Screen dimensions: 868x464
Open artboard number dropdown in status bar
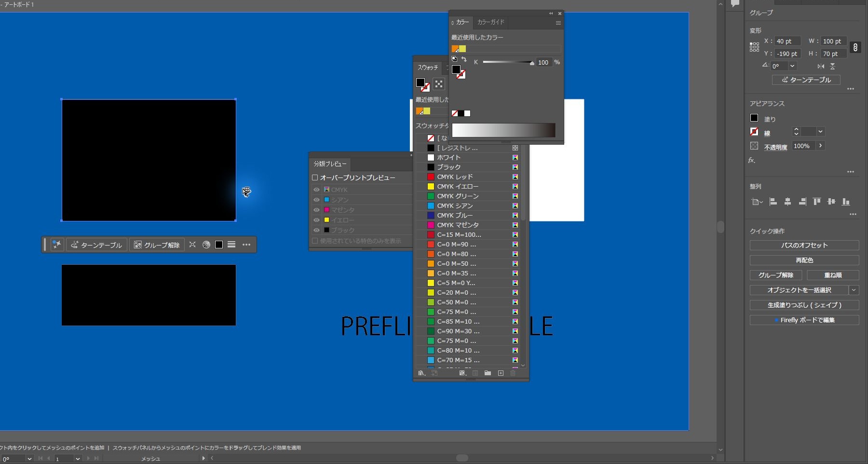pos(77,459)
